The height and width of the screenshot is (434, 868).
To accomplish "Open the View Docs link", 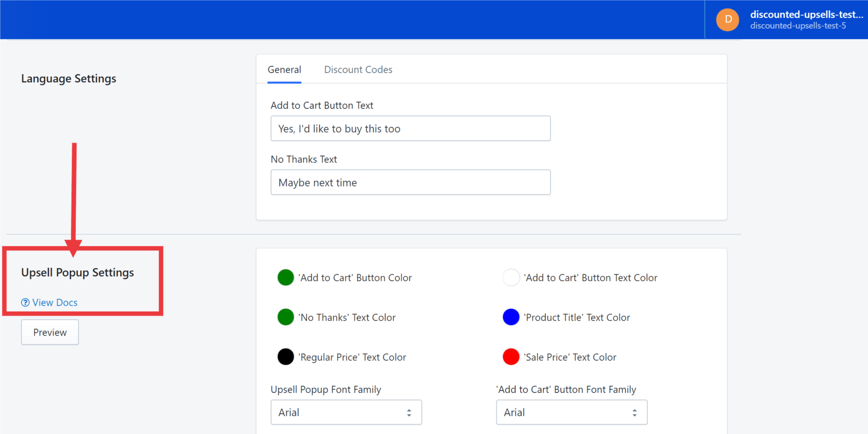I will click(55, 302).
